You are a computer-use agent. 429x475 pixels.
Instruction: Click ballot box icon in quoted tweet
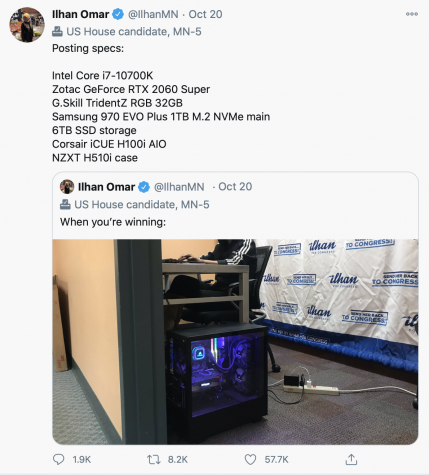[65, 204]
